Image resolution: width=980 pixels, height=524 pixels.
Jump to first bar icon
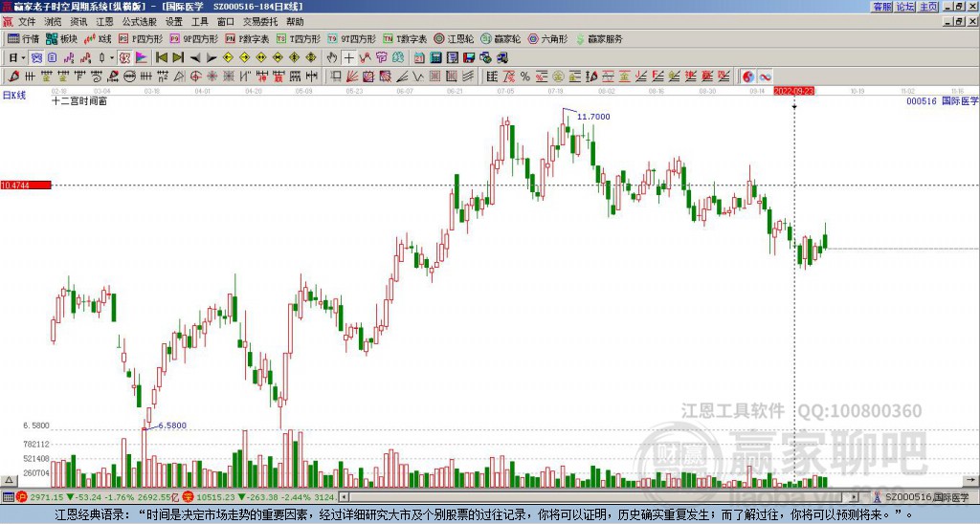[x=161, y=58]
